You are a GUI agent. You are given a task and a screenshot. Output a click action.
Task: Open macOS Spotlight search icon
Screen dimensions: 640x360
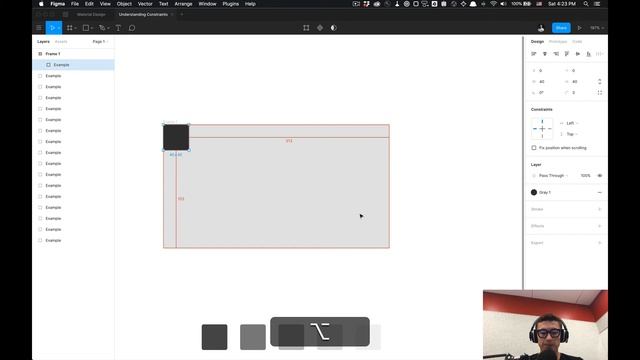586,4
